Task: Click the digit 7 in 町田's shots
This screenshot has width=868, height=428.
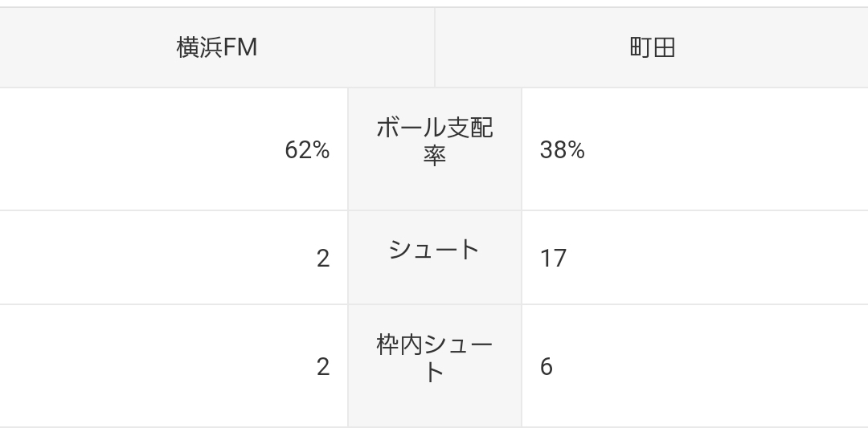Action: point(559,259)
